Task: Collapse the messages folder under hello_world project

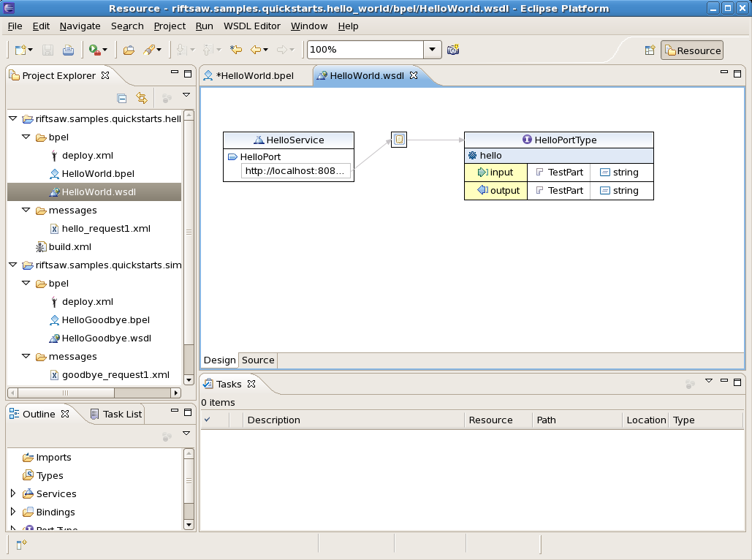Action: click(x=26, y=211)
